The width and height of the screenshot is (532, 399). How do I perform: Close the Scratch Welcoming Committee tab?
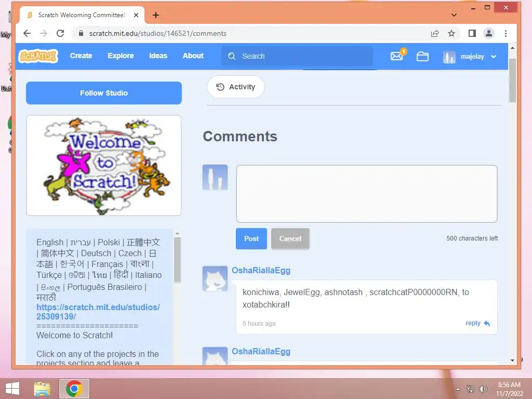tap(136, 15)
